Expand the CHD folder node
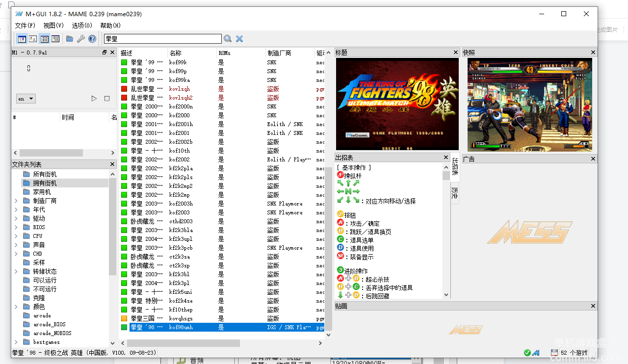Screen dimensions: 628x364 [x=16, y=254]
